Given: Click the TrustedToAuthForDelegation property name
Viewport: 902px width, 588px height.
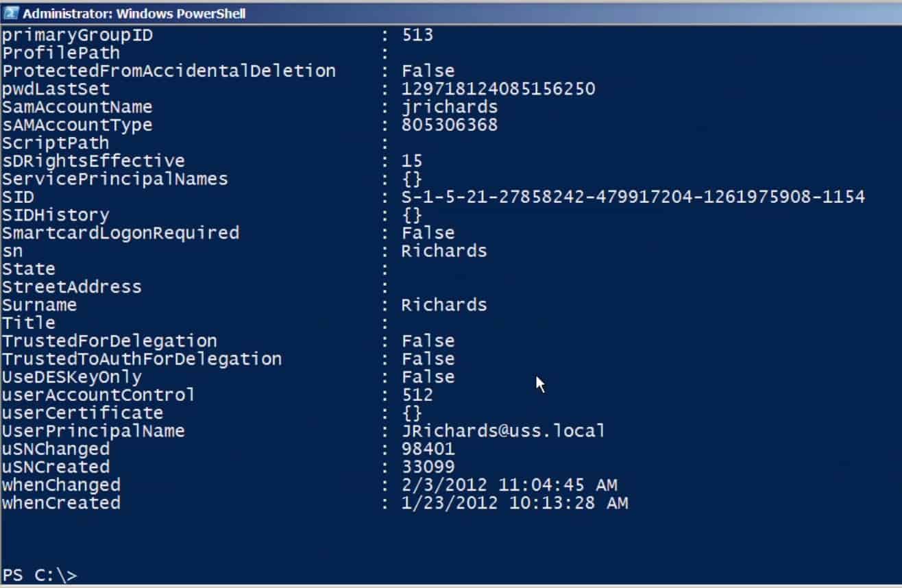Looking at the screenshot, I should pyautogui.click(x=142, y=359).
